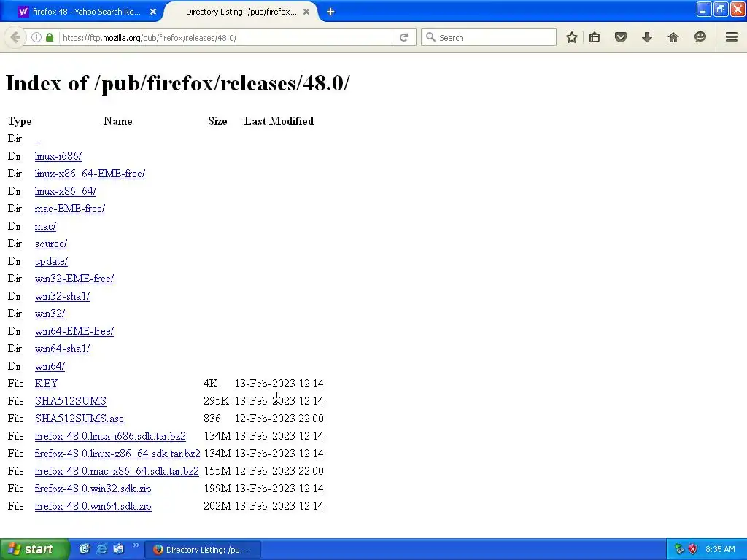Screen dimensions: 747x560
Task: Click the '202M' size value
Action: pos(217,506)
